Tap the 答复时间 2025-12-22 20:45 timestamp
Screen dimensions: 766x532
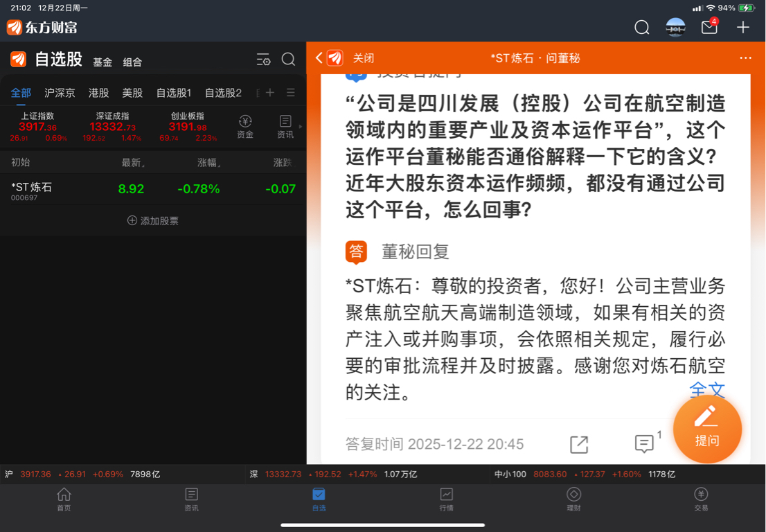[x=434, y=444]
